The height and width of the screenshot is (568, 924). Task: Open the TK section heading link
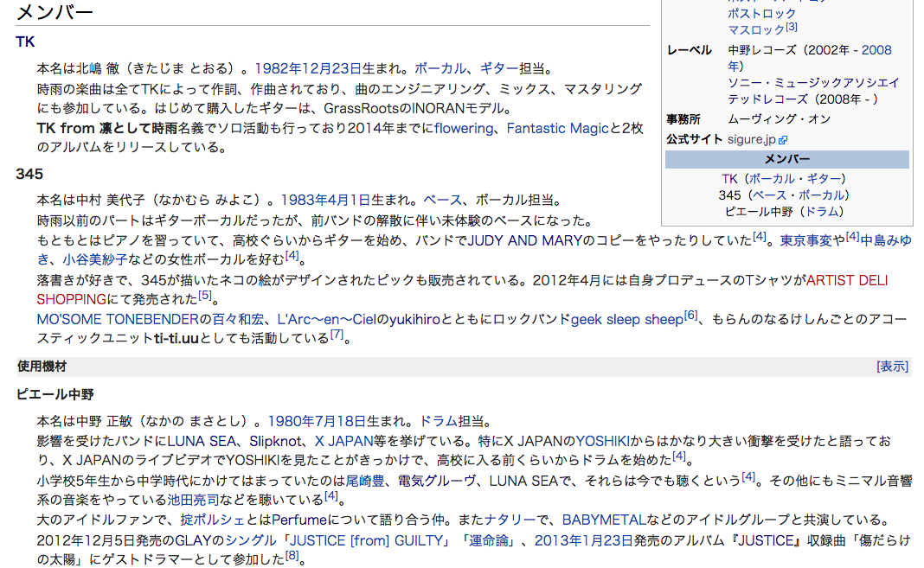(x=25, y=41)
